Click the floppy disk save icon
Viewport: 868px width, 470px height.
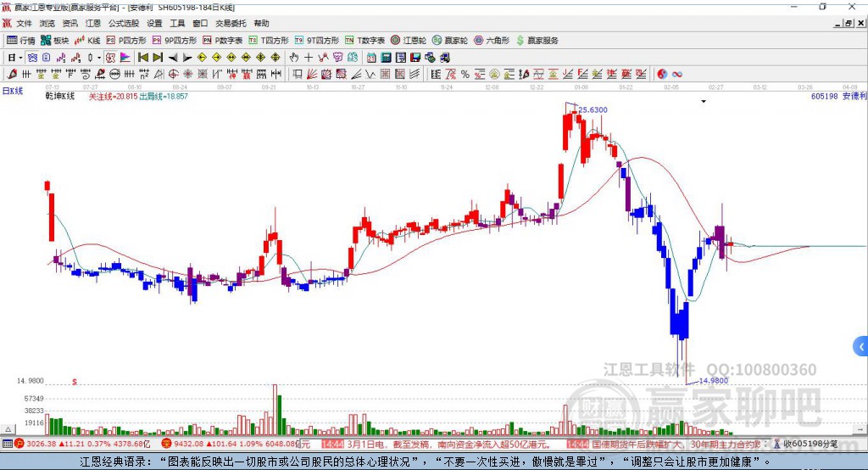click(x=415, y=57)
